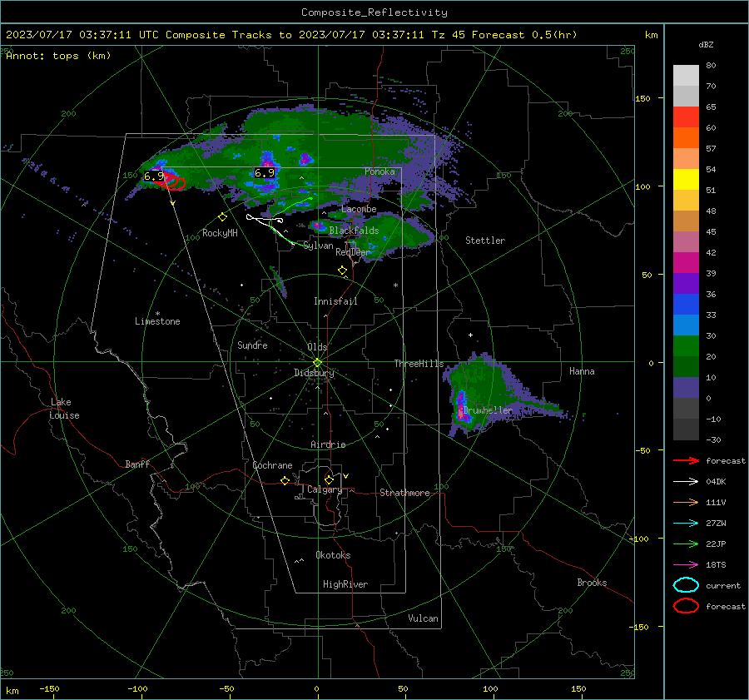Click the Banff label
This screenshot has height=700, width=749.
tap(137, 464)
